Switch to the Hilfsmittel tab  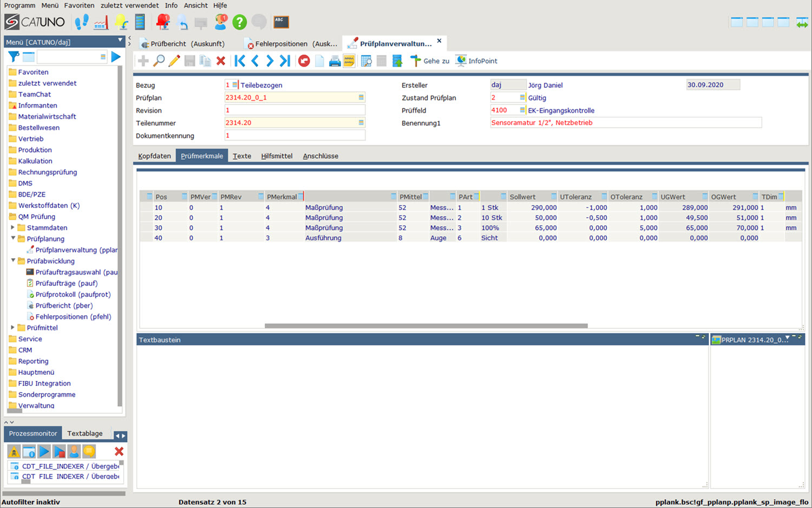[x=276, y=156]
